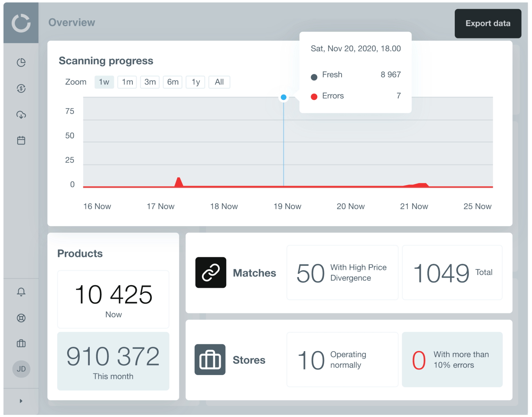Select the All zoom option
This screenshot has height=417, width=532.
coord(219,82)
